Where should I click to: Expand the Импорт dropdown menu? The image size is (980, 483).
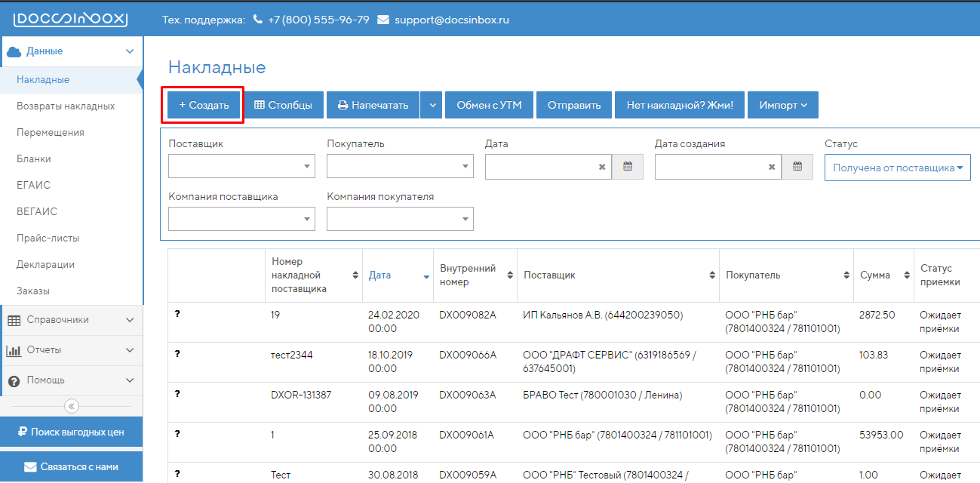tap(782, 106)
